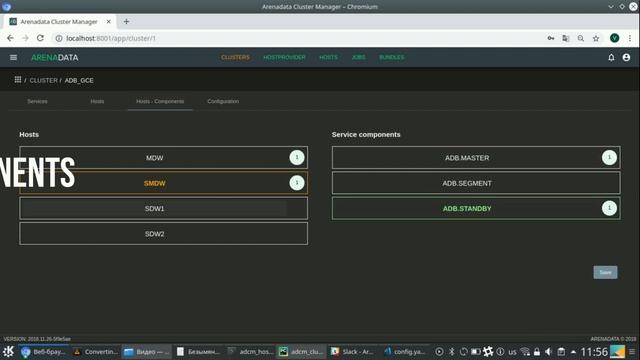640x360 pixels.
Task: Open the KDE application launcher
Action: pyautogui.click(x=8, y=351)
